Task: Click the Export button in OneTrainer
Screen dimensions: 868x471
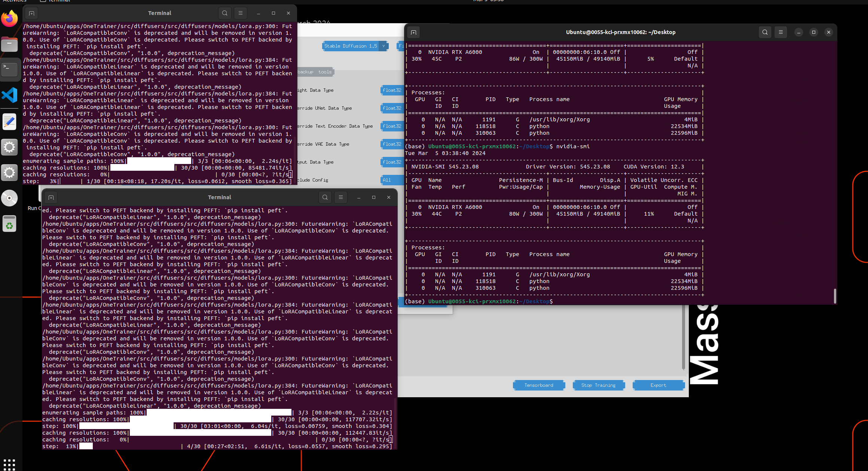Action: 658,385
